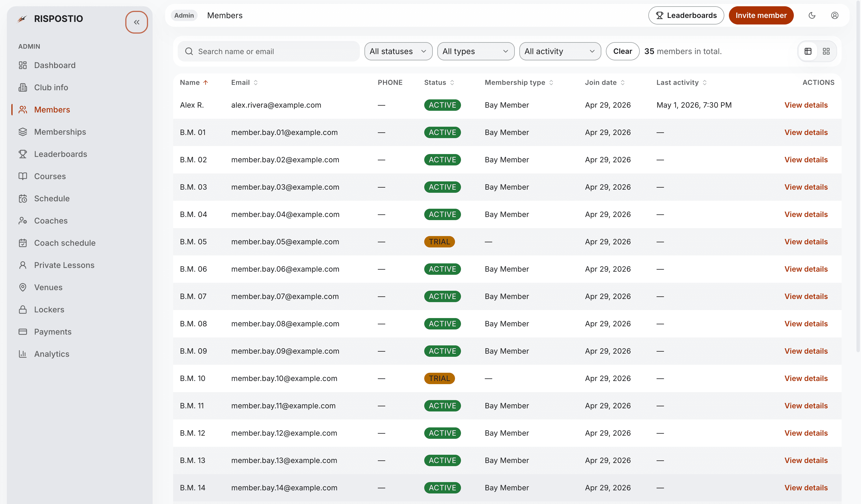Image resolution: width=861 pixels, height=504 pixels.
Task: Open the user account profile icon
Action: [835, 15]
